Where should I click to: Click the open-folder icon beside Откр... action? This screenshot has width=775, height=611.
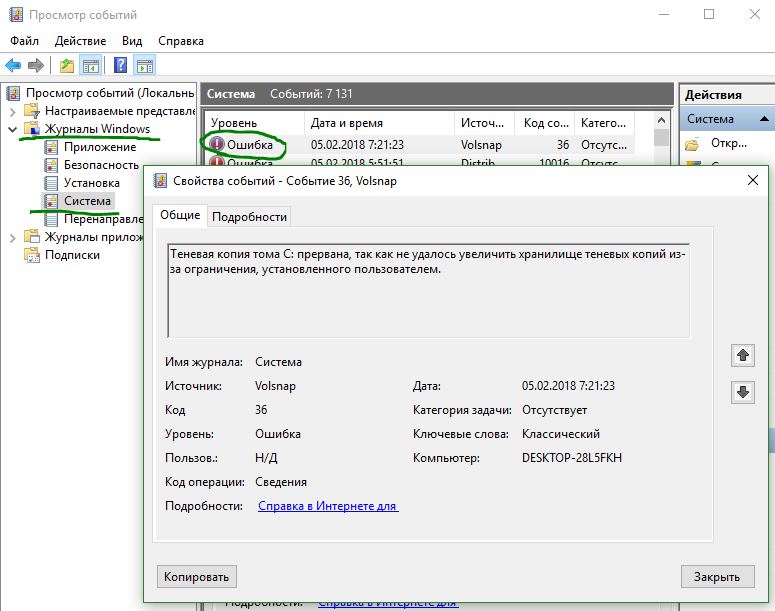click(x=692, y=144)
